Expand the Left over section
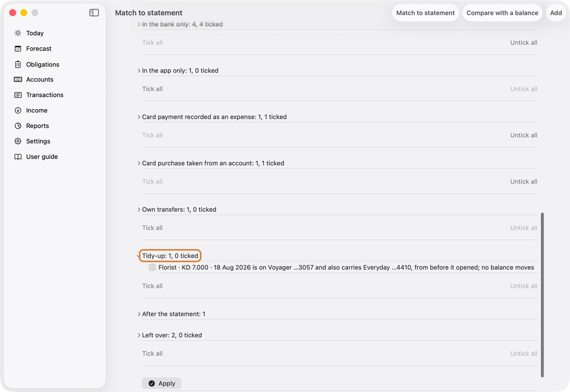 (x=139, y=336)
